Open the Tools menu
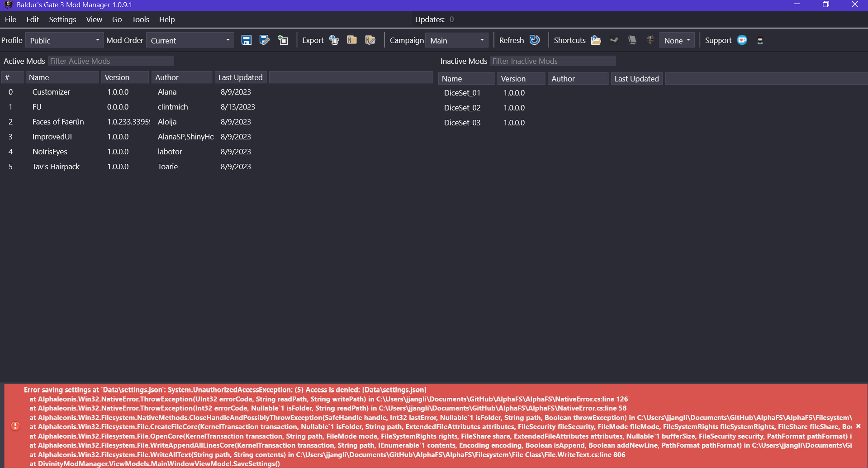 140,19
